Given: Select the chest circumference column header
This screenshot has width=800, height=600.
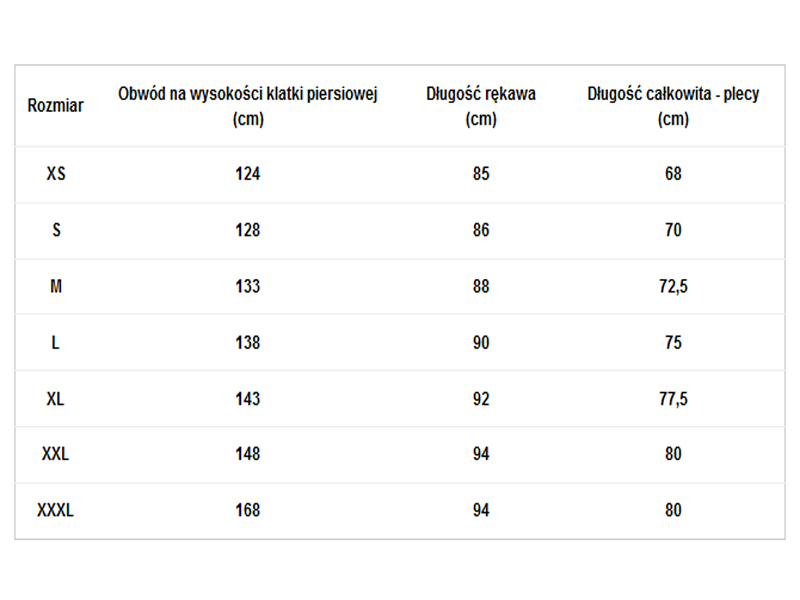Looking at the screenshot, I should [247, 106].
